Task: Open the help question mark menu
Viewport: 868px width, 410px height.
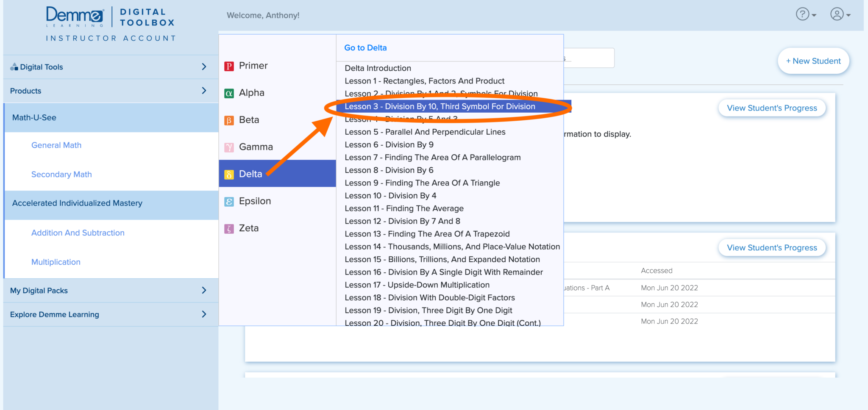Action: (x=805, y=14)
